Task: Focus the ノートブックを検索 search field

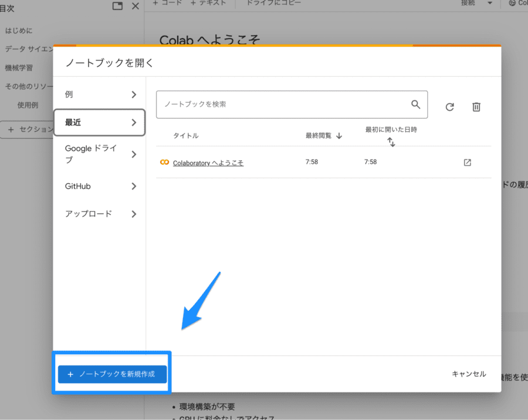Action: [292, 104]
